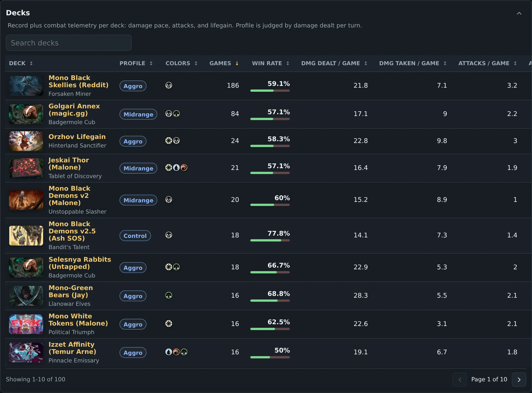Click Midrange badge on Golgari Annex row
The height and width of the screenshot is (393, 532).
pos(138,114)
